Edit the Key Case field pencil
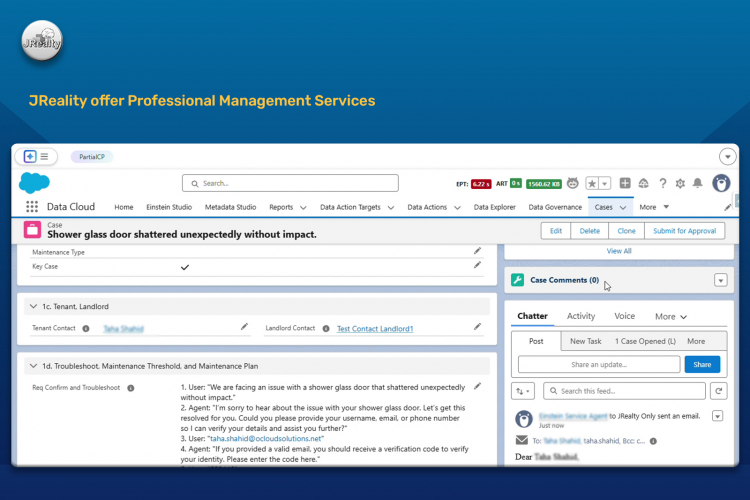 (x=477, y=265)
